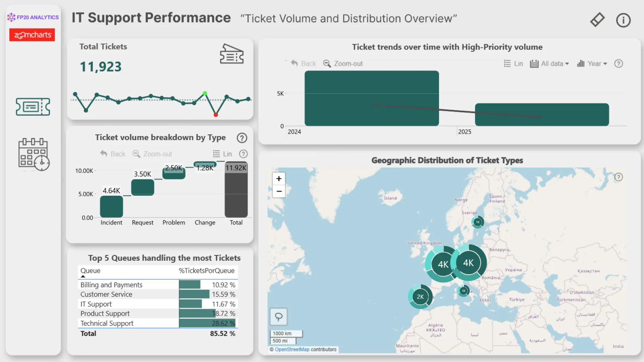Viewport: 644px width, 362px height.
Task: Click the 85.52 % total value
Action: [223, 334]
